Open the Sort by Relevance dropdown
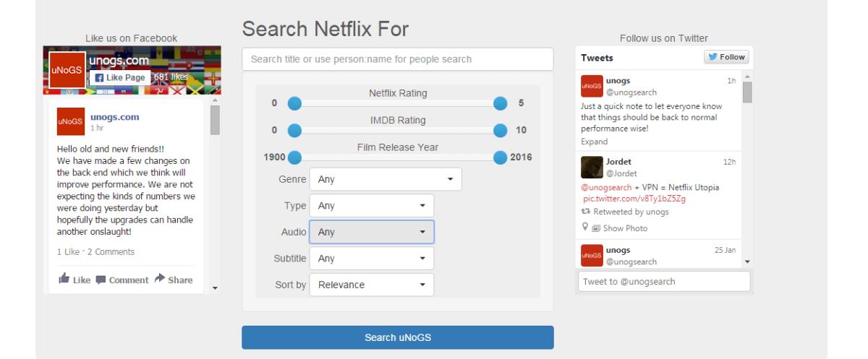This screenshot has height=359, width=868. click(x=372, y=285)
